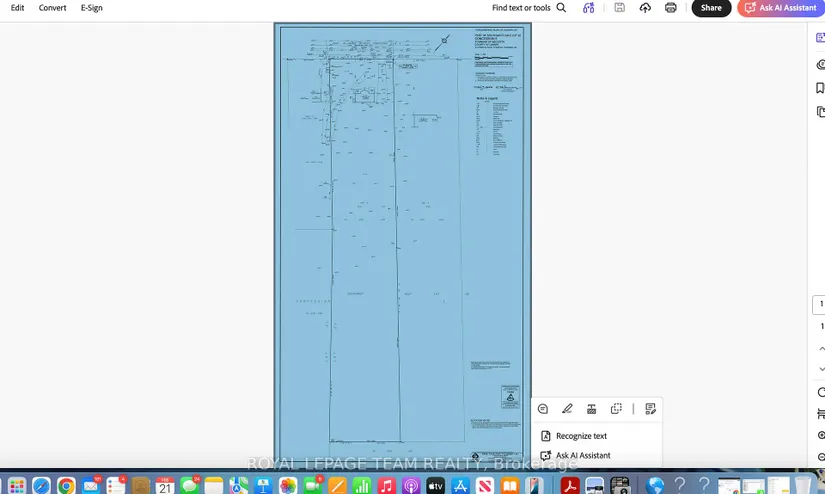The width and height of the screenshot is (825, 494).
Task: Open the Edit menu
Action: (x=17, y=8)
